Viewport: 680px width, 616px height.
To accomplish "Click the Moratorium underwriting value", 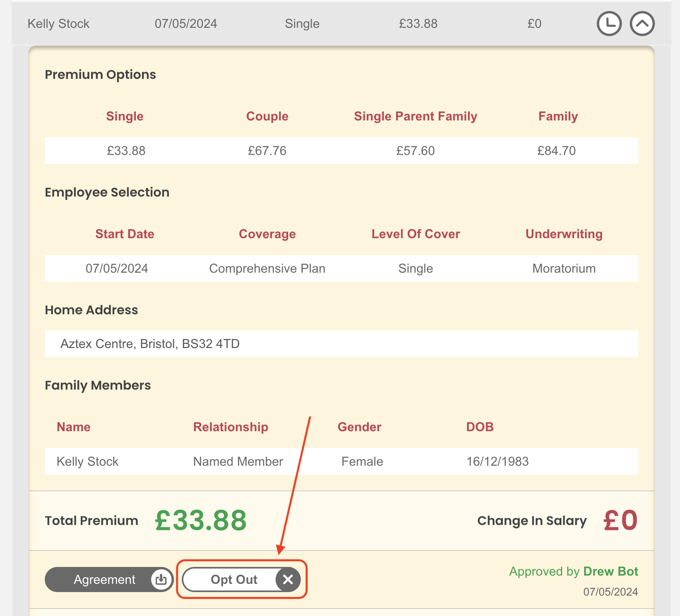I will (564, 268).
